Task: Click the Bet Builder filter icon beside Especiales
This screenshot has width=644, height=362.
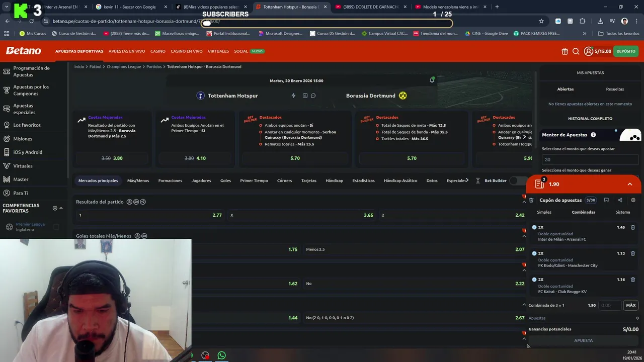Action: pyautogui.click(x=478, y=180)
